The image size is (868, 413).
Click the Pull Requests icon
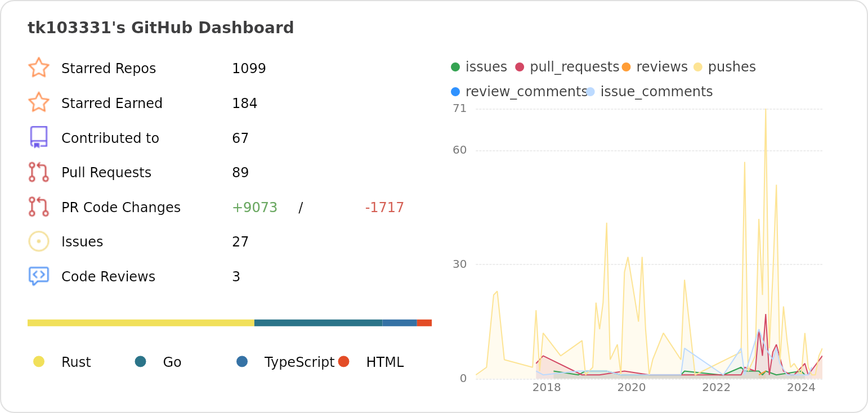click(x=39, y=172)
